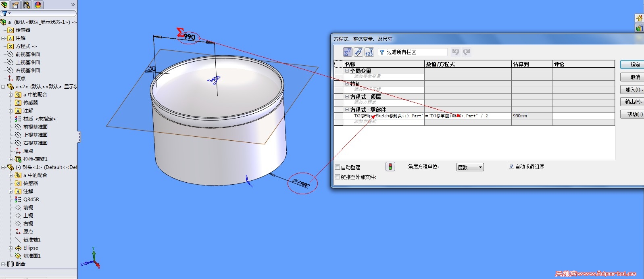Screen dimensions: 644x279
Task: Click the a<2> component part icon
Action: [x=10, y=87]
